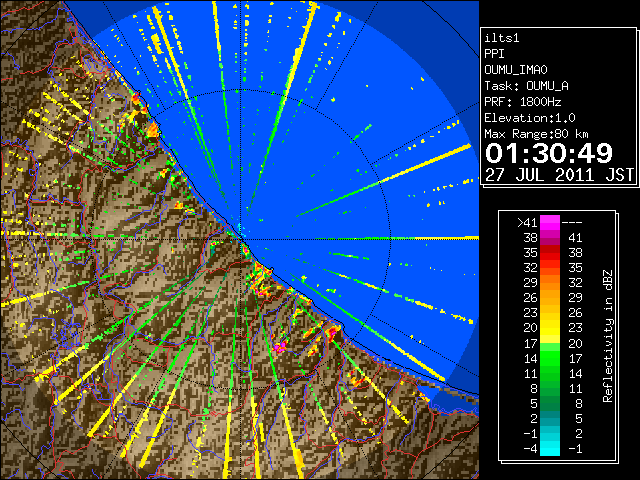Pick the yellow 20 dBZ legend swatch
Screen dimensions: 640x480
click(550, 328)
